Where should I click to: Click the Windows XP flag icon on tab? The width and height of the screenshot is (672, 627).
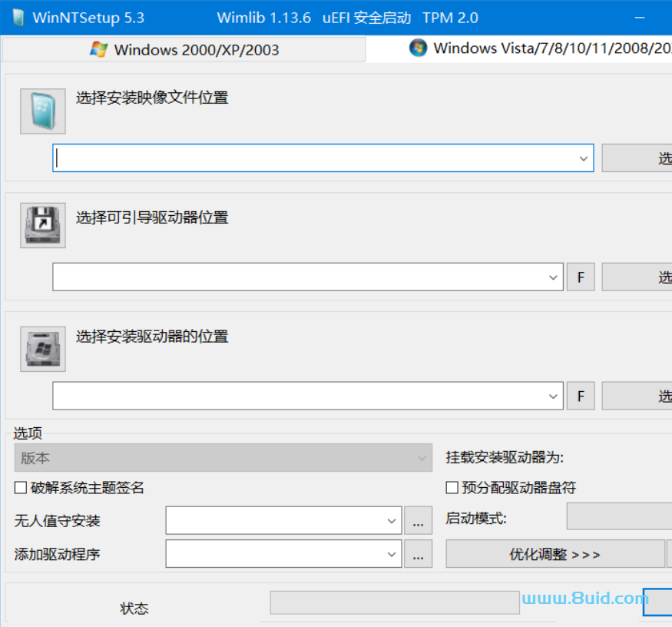tap(98, 49)
